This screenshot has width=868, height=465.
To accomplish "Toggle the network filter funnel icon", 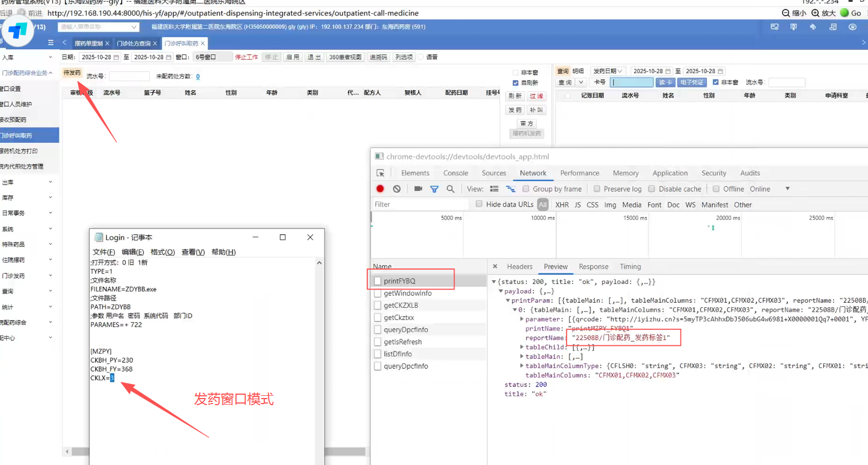I will [434, 189].
